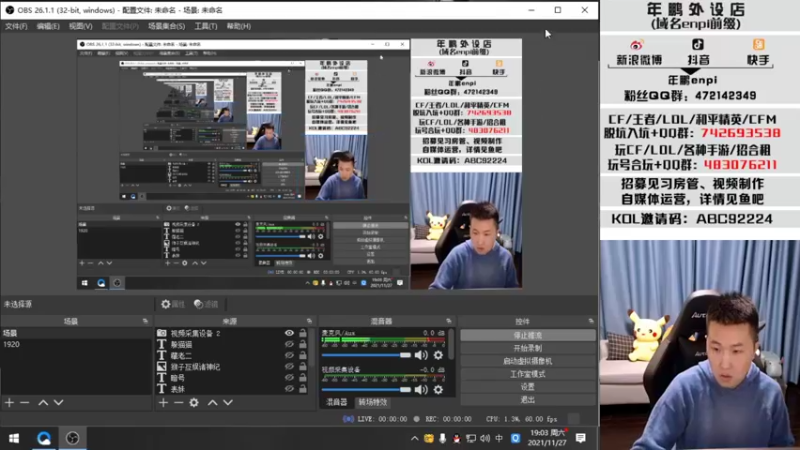Hide the 视频采集设备 2 source via eye icon
The image size is (800, 450).
click(289, 333)
